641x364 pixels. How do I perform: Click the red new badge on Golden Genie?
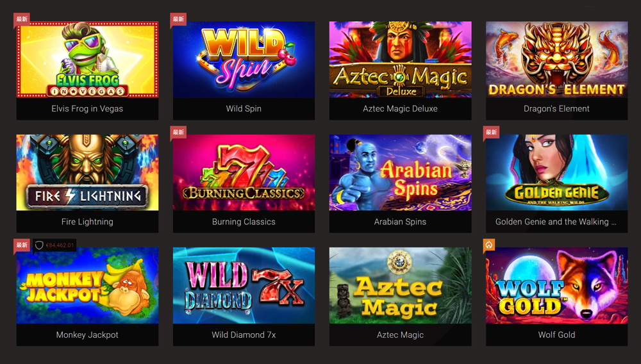pyautogui.click(x=492, y=133)
